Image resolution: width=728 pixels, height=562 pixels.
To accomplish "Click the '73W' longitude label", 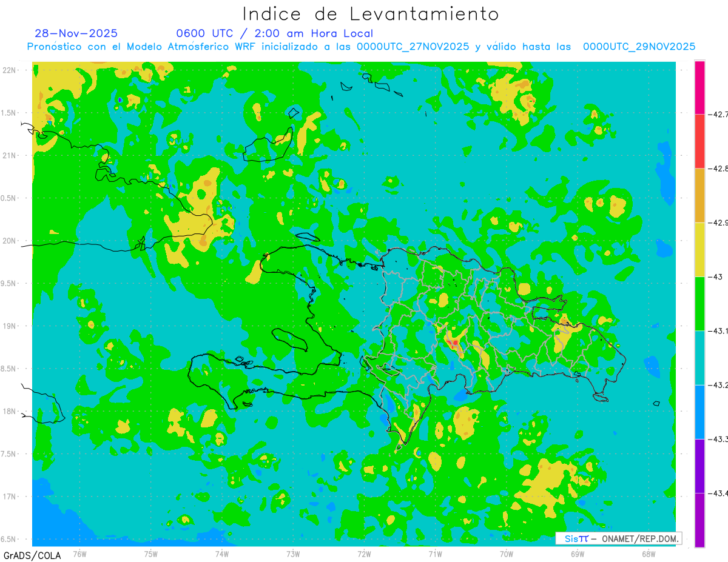I will point(293,553).
